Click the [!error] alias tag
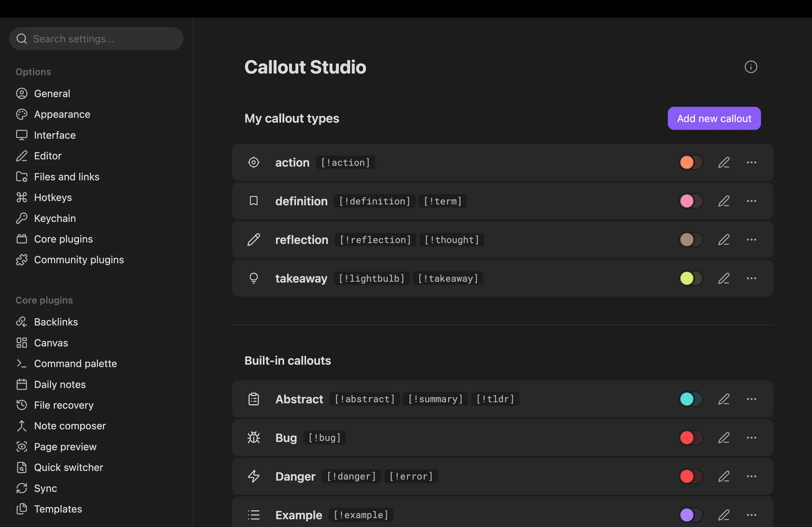Screen dimensions: 812x527 click(411, 476)
